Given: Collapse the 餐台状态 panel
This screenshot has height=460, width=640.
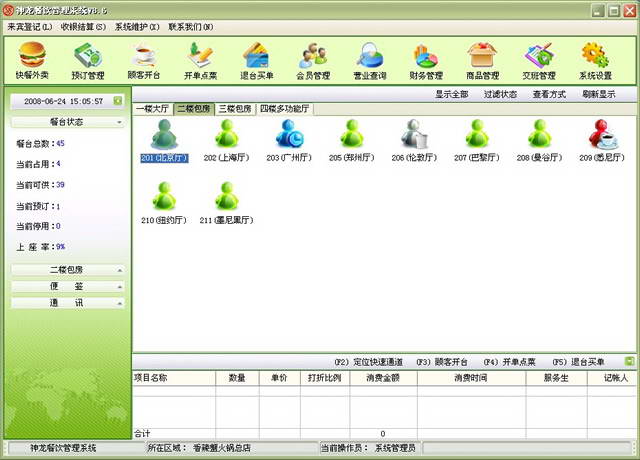Looking at the screenshot, I should click(x=68, y=122).
